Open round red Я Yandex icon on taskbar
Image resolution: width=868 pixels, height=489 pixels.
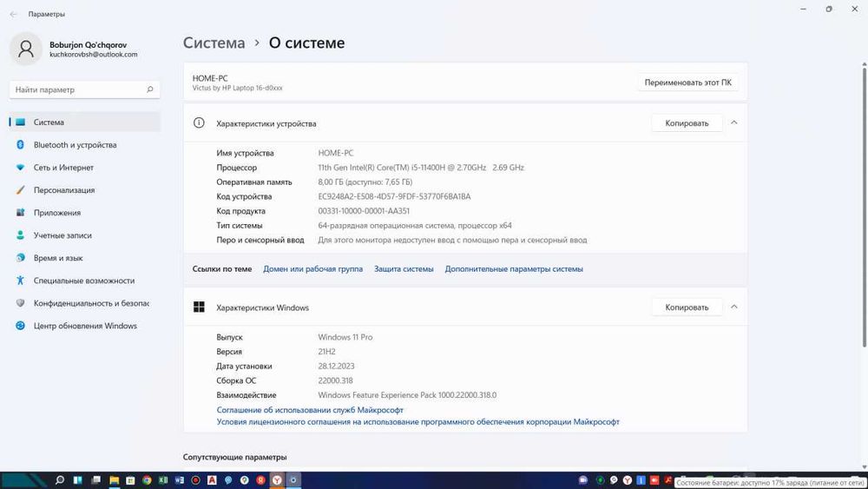pyautogui.click(x=260, y=480)
